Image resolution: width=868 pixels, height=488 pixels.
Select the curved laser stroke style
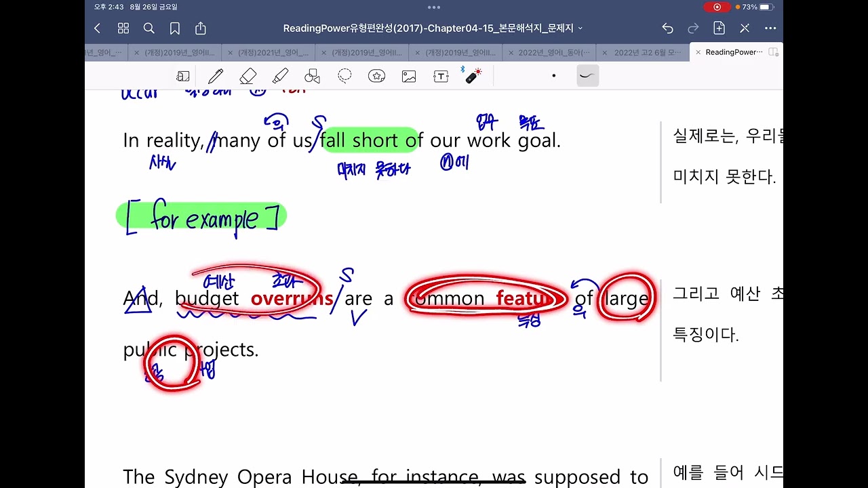point(587,76)
